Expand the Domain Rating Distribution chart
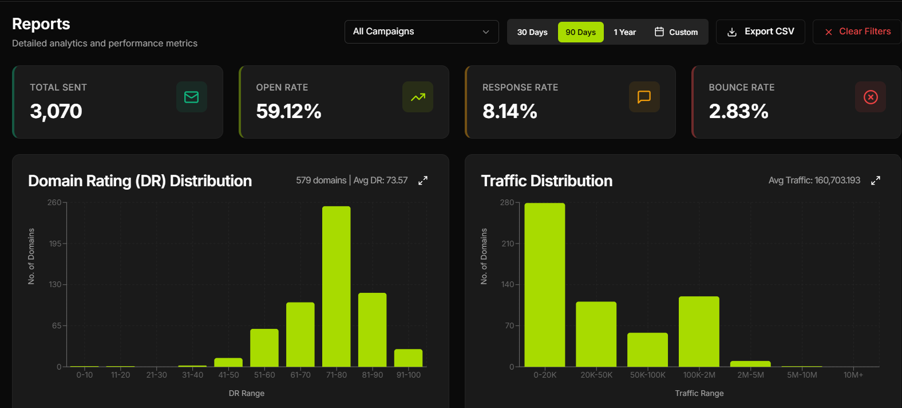 [x=423, y=181]
